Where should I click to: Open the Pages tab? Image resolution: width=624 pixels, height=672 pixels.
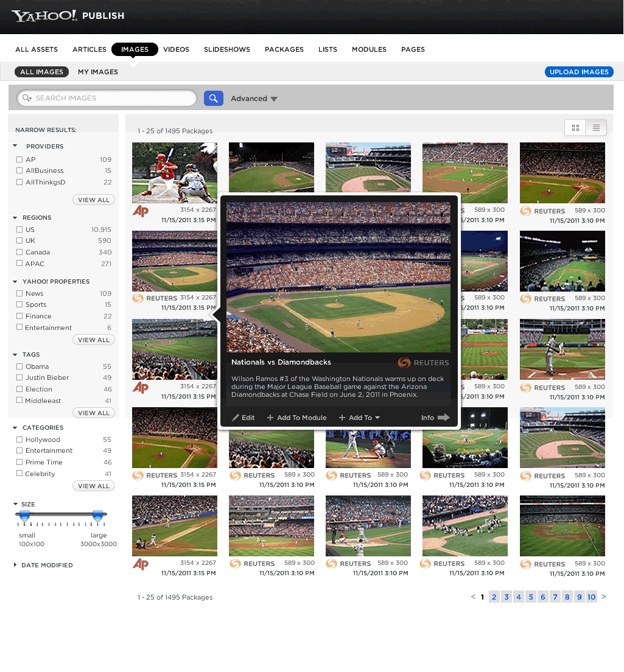413,49
